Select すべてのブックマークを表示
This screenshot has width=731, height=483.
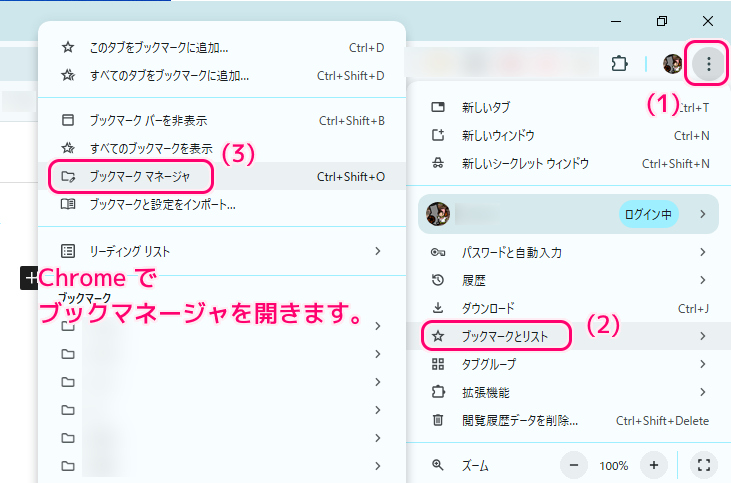pyautogui.click(x=151, y=149)
